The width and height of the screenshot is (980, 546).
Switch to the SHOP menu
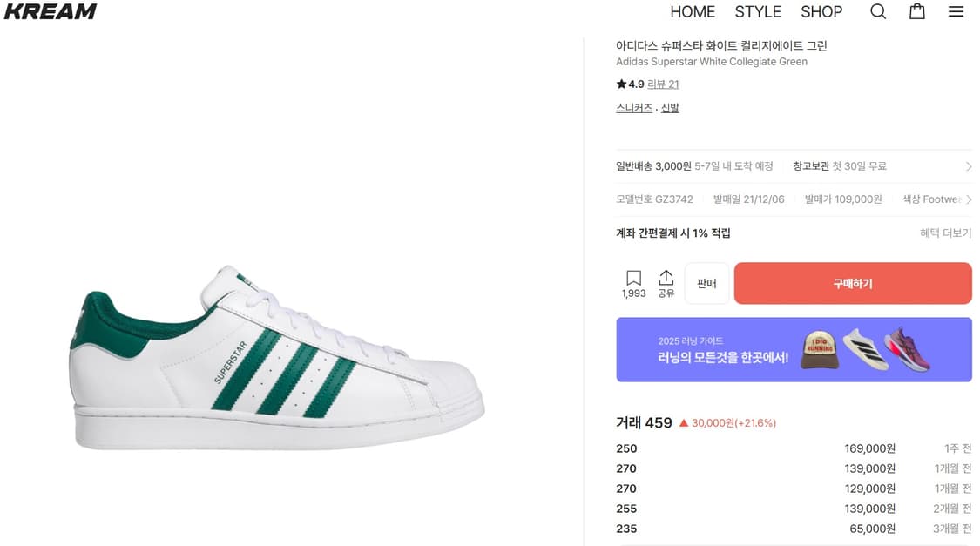[821, 11]
